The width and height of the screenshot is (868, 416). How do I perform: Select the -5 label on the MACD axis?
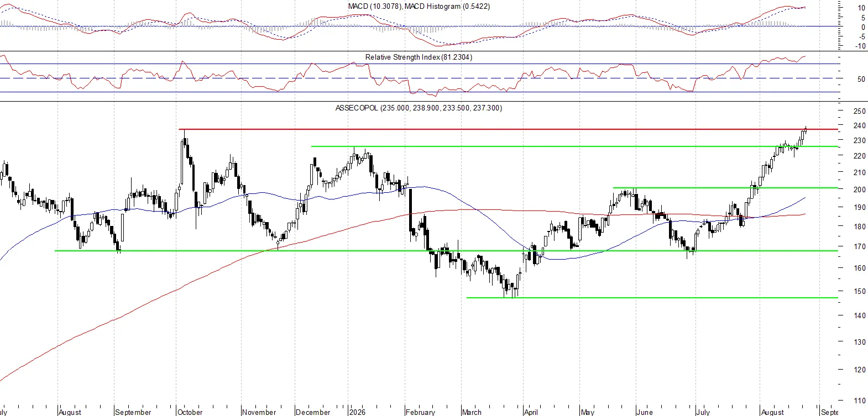(861, 37)
